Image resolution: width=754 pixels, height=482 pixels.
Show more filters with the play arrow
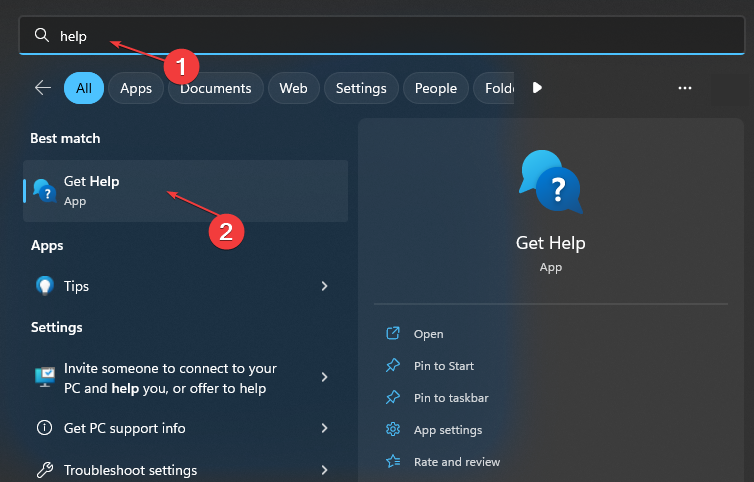[x=537, y=88]
